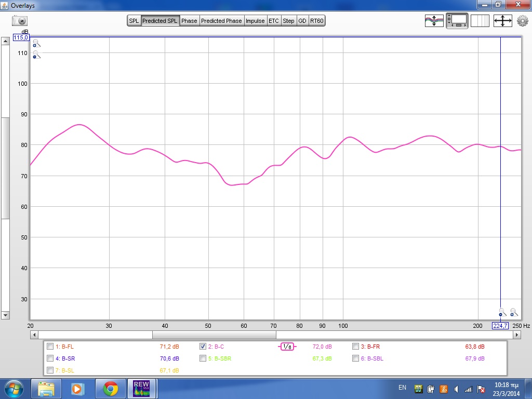Click the vertical zoom-in magnifier
This screenshot has width=532, height=399.
click(36, 44)
